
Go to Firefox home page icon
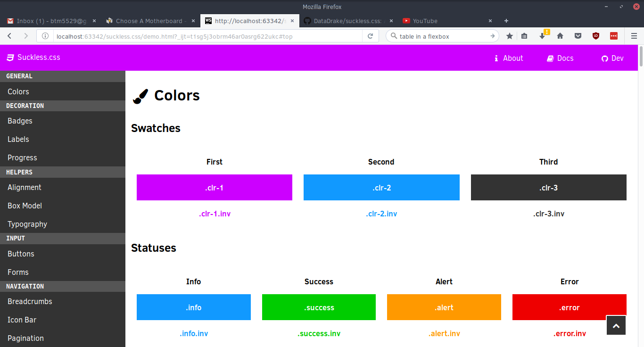(560, 36)
